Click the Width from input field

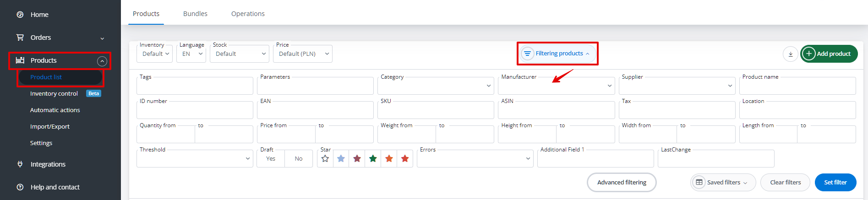648,134
